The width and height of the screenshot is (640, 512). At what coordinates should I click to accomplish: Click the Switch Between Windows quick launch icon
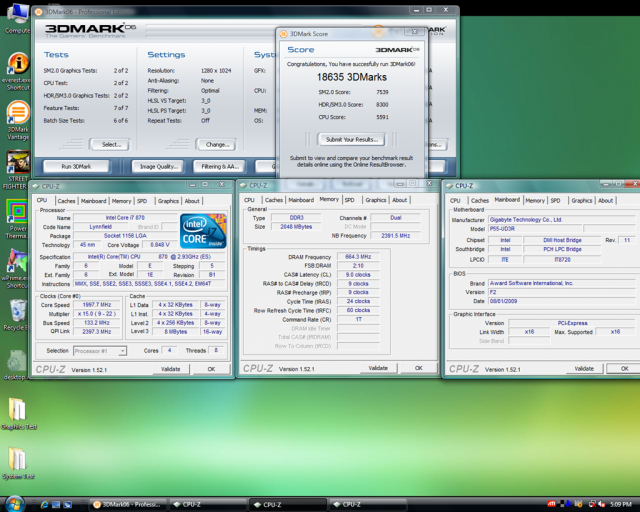tap(67, 505)
